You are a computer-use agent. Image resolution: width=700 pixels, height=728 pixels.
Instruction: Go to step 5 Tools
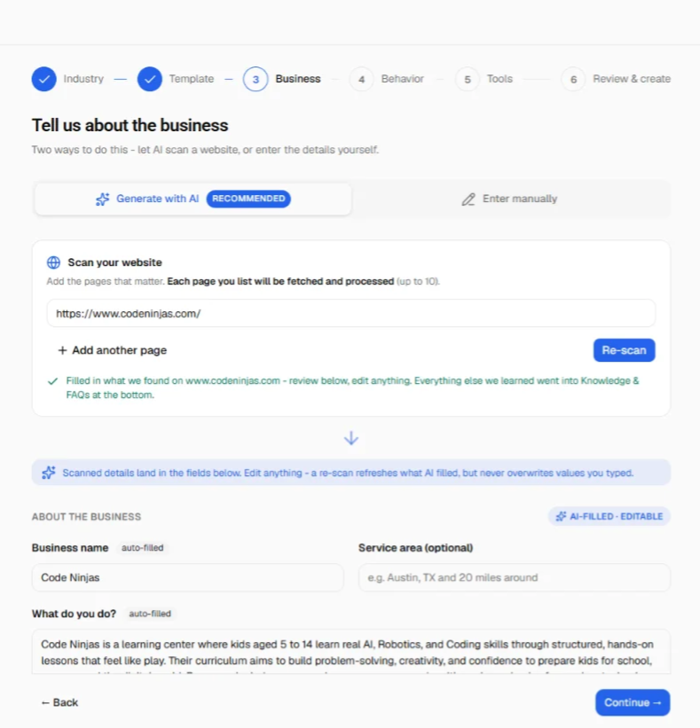point(468,80)
